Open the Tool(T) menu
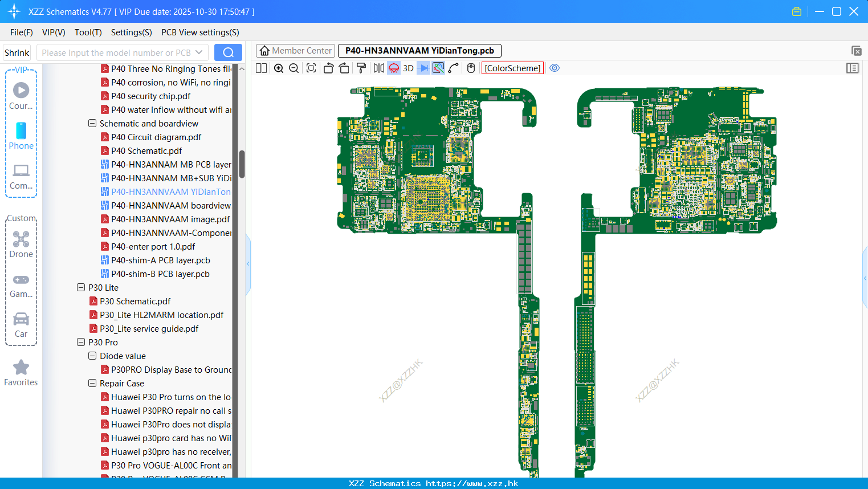Screen dimensions: 868x489 [x=88, y=32]
